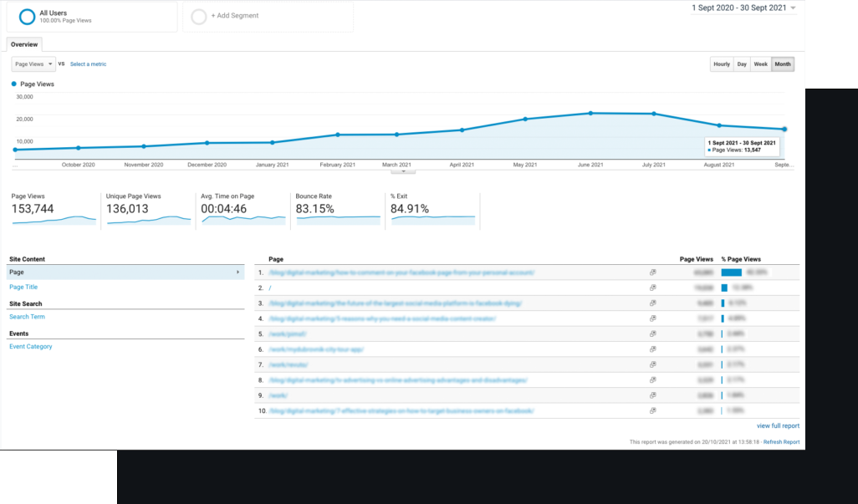
Task: Click the June 2021 data point on chart
Action: (590, 113)
